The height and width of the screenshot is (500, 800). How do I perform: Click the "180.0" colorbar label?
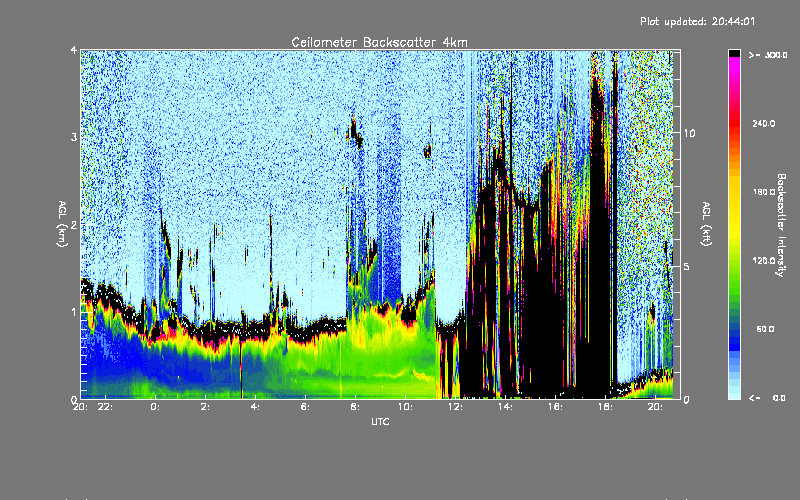coord(764,192)
